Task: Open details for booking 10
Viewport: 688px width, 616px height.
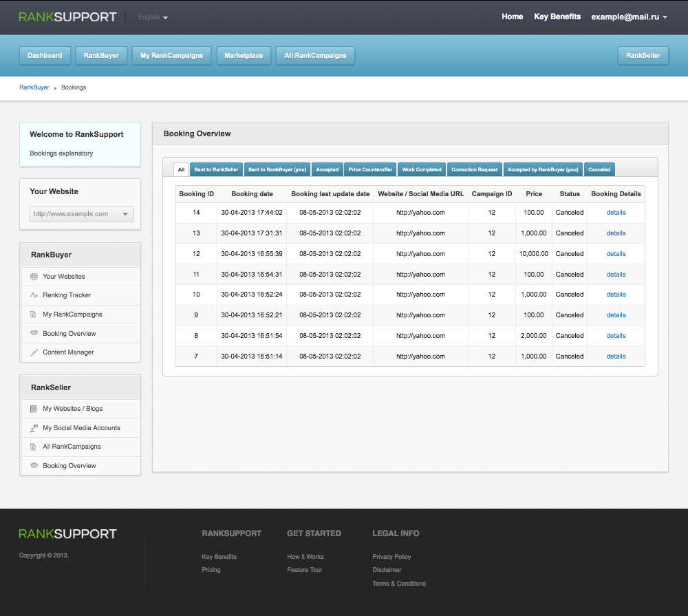Action: [616, 295]
